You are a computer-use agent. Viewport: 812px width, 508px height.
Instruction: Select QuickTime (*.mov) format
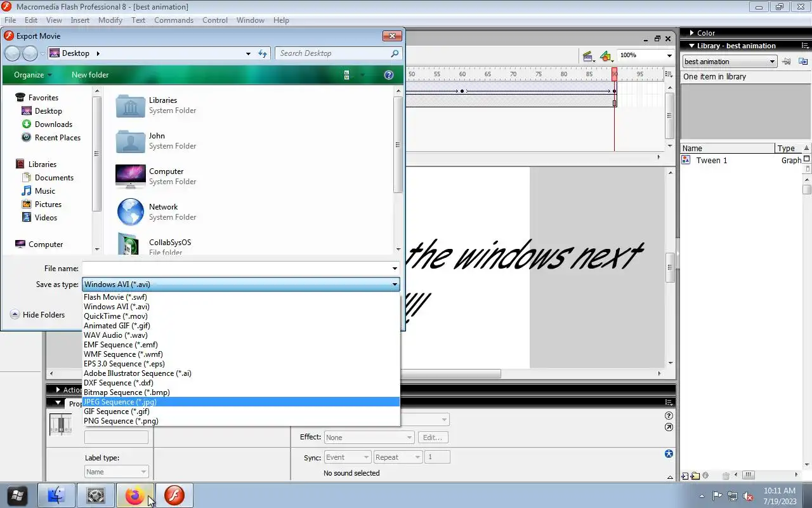click(x=241, y=316)
